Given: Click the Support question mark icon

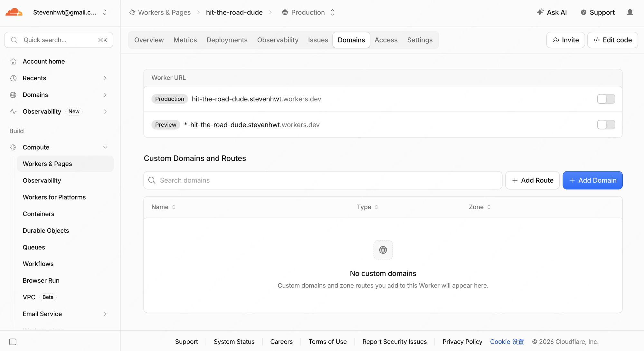Looking at the screenshot, I should [x=583, y=12].
